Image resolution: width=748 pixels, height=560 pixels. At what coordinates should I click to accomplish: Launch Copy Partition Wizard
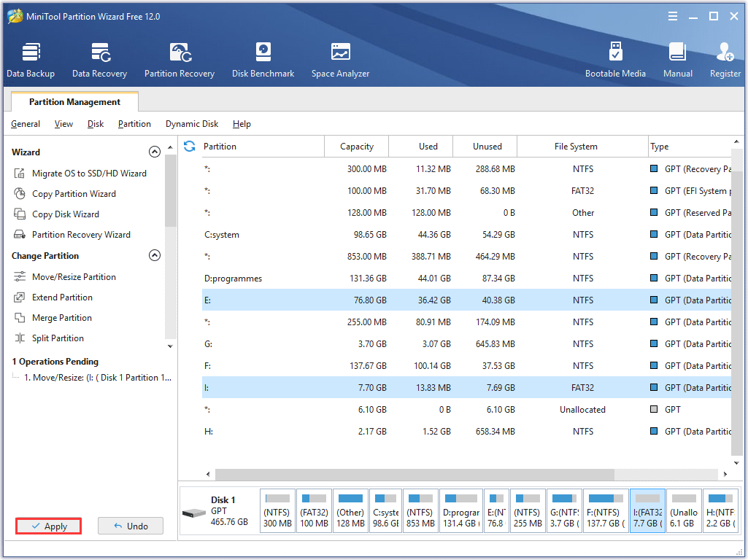click(x=64, y=193)
